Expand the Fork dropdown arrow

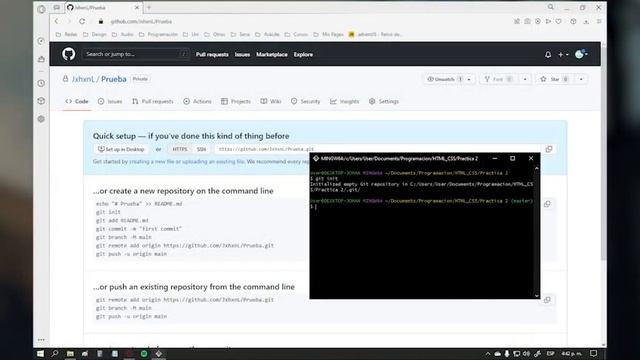pos(525,79)
